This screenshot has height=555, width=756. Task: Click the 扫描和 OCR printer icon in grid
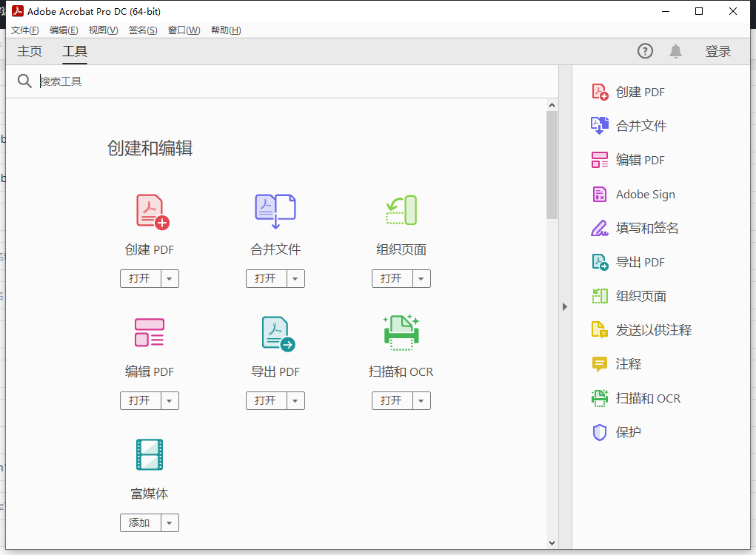[x=401, y=332]
